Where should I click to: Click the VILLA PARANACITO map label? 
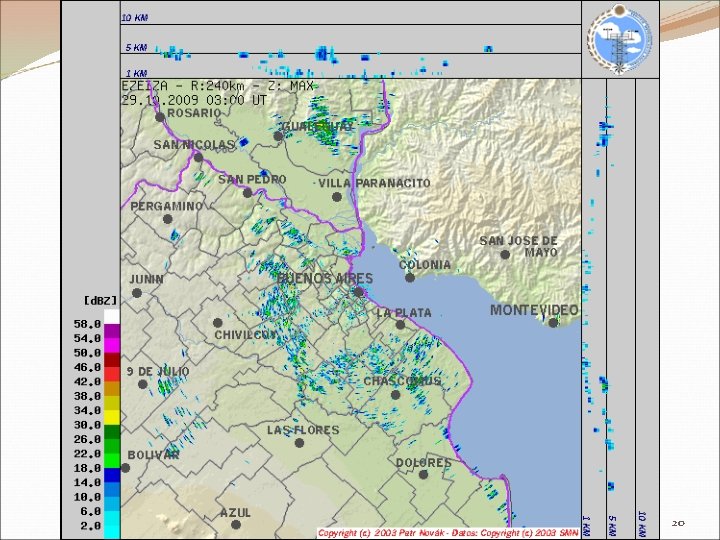point(374,183)
